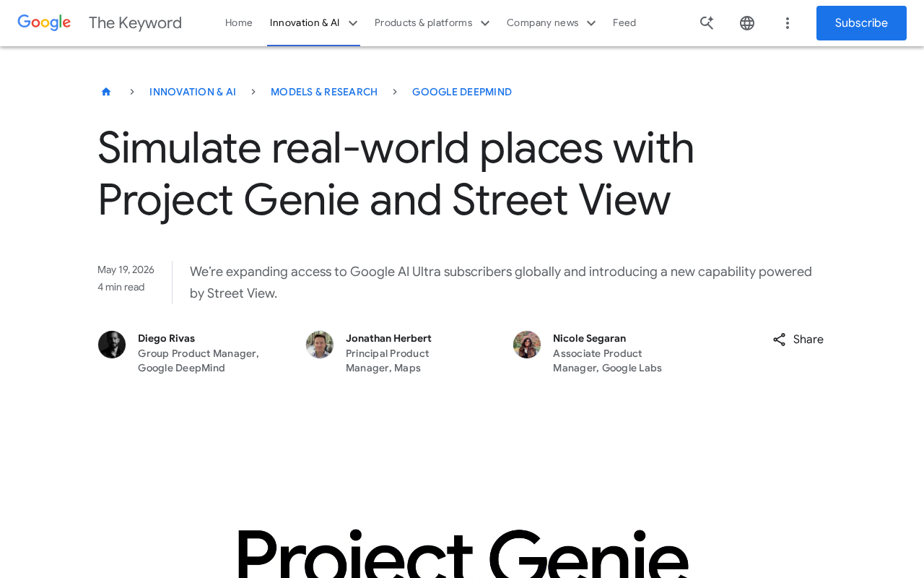
Task: Click the author name Jonathan Herbert
Action: click(x=388, y=338)
